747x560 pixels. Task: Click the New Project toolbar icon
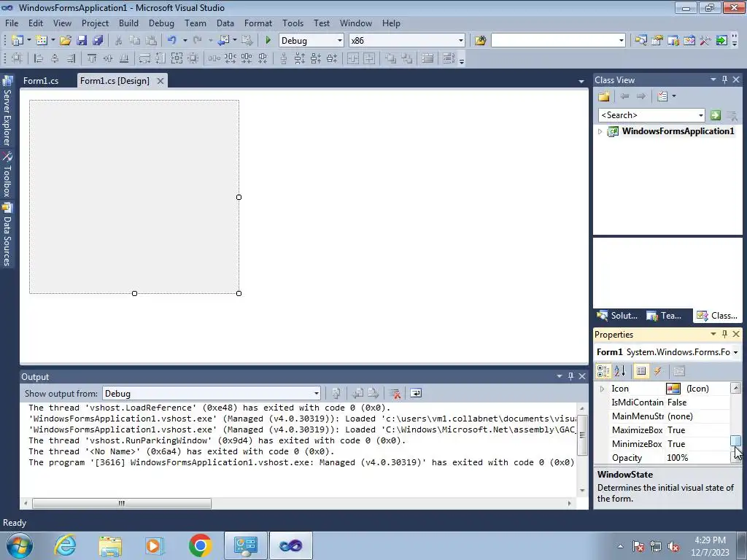18,41
